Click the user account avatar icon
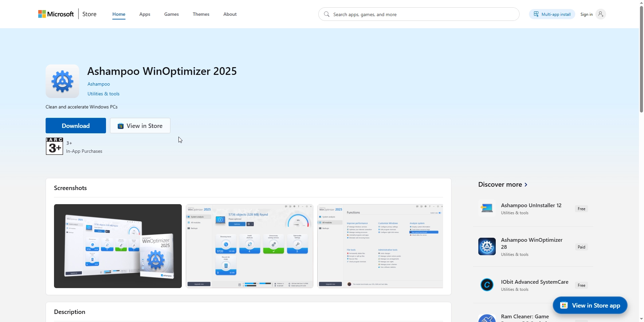Viewport: 644px width, 322px height. pos(601,14)
